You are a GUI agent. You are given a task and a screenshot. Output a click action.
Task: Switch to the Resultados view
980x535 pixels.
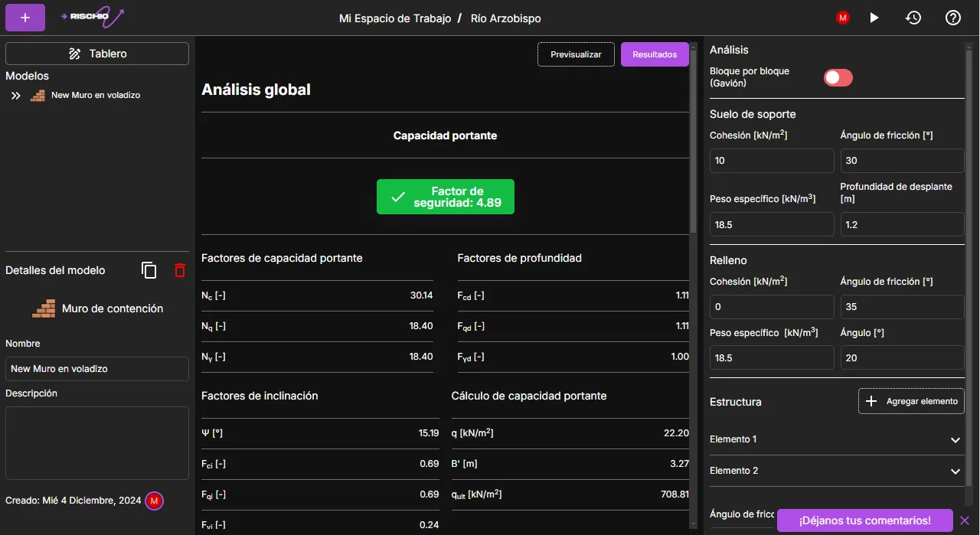pos(654,54)
